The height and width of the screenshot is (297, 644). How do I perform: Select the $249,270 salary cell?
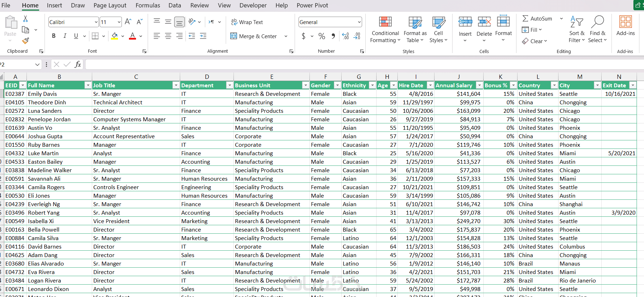coord(459,221)
